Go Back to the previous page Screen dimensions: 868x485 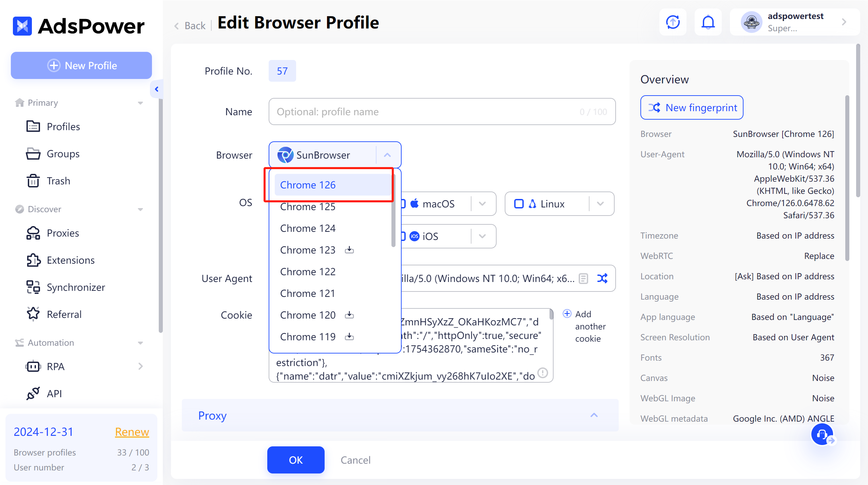[x=190, y=26]
